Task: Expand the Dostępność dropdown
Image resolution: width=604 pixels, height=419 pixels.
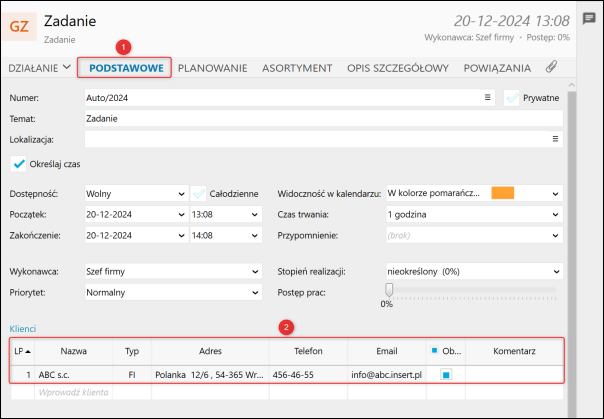Action: 181,194
